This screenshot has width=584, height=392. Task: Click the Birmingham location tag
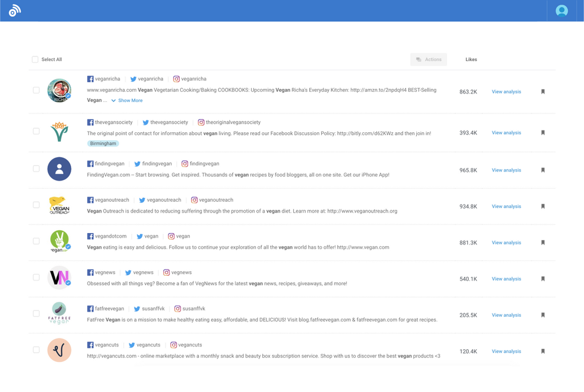coord(103,144)
